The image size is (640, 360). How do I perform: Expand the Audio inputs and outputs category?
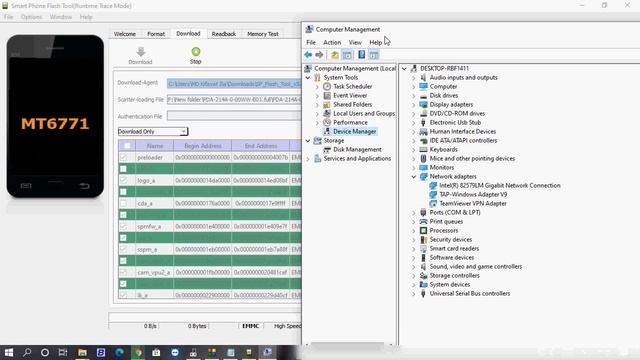point(414,78)
